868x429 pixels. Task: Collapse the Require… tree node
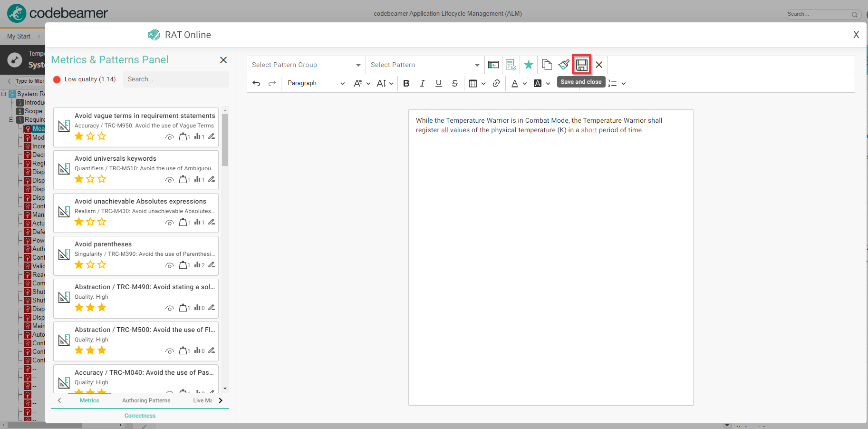(x=11, y=119)
